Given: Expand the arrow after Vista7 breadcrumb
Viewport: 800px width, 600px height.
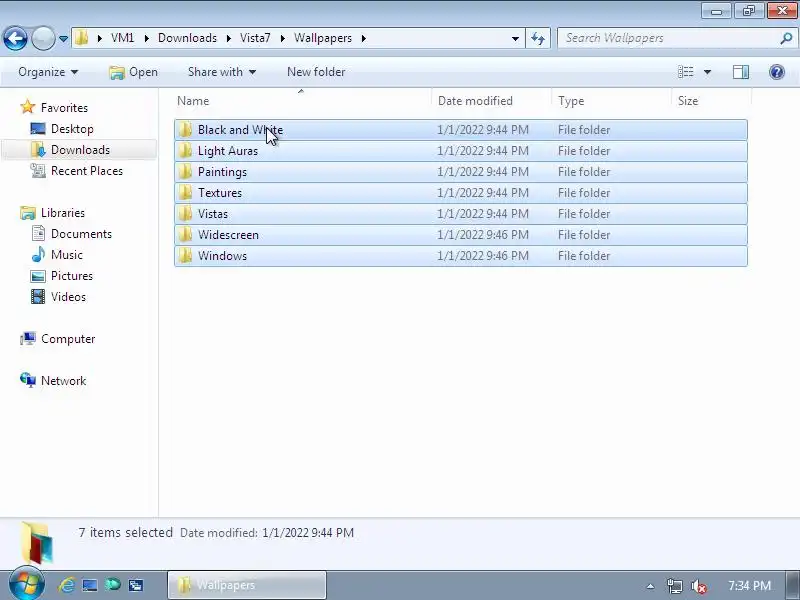Looking at the screenshot, I should point(282,38).
